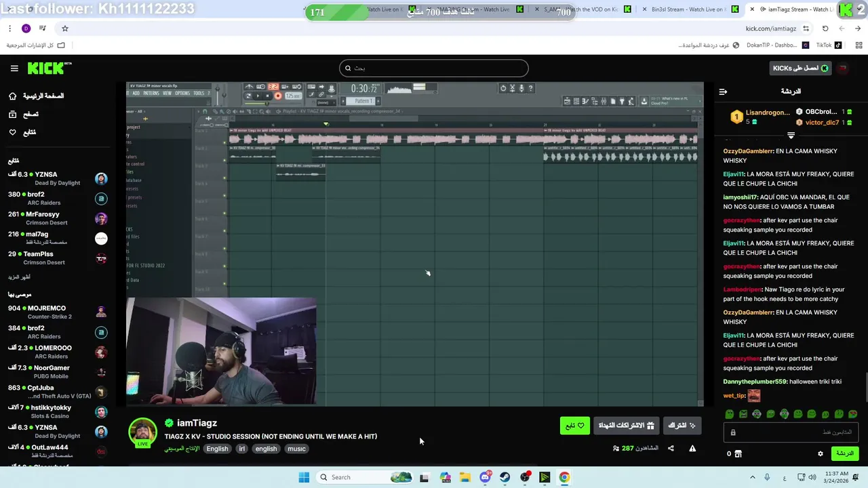Click the followers-only chat input field
The image size is (868, 488).
[x=792, y=432]
